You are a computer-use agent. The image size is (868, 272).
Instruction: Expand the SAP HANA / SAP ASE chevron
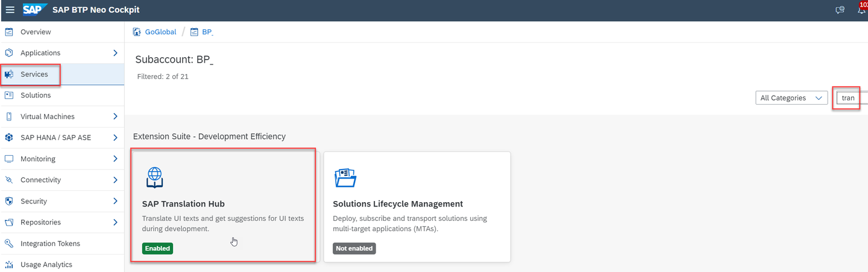[115, 138]
